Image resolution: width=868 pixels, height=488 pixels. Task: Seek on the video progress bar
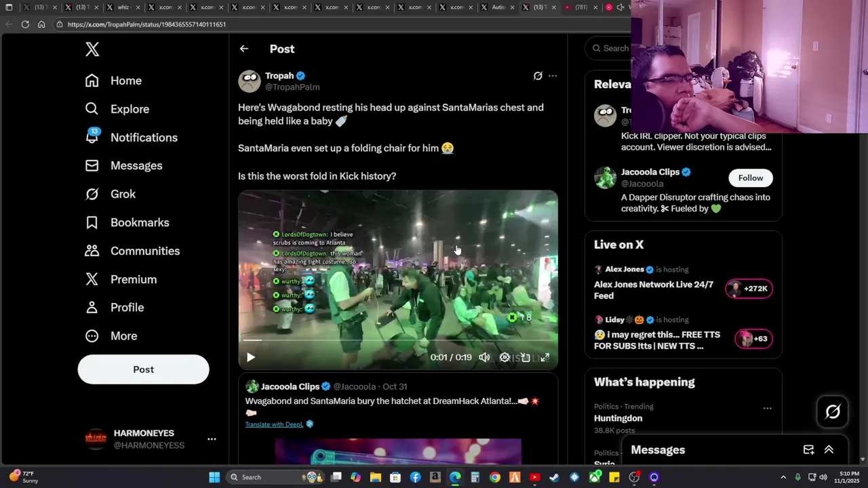[x=398, y=340]
